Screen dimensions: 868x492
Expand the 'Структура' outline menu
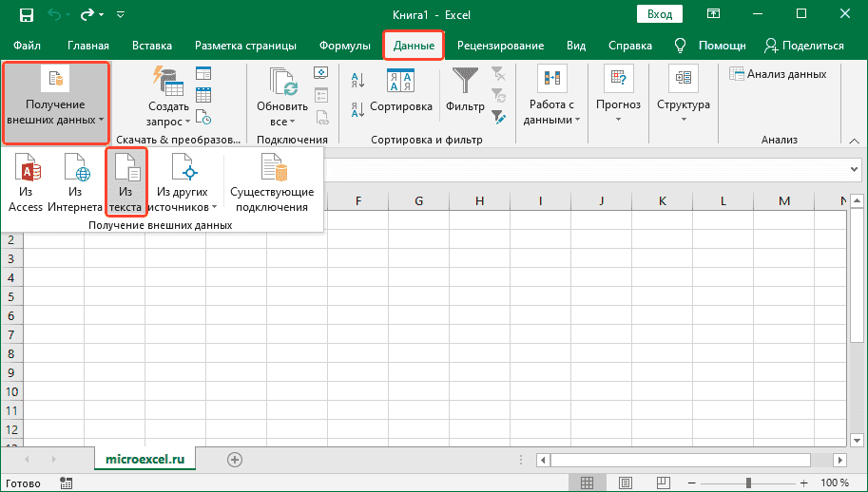[x=683, y=98]
